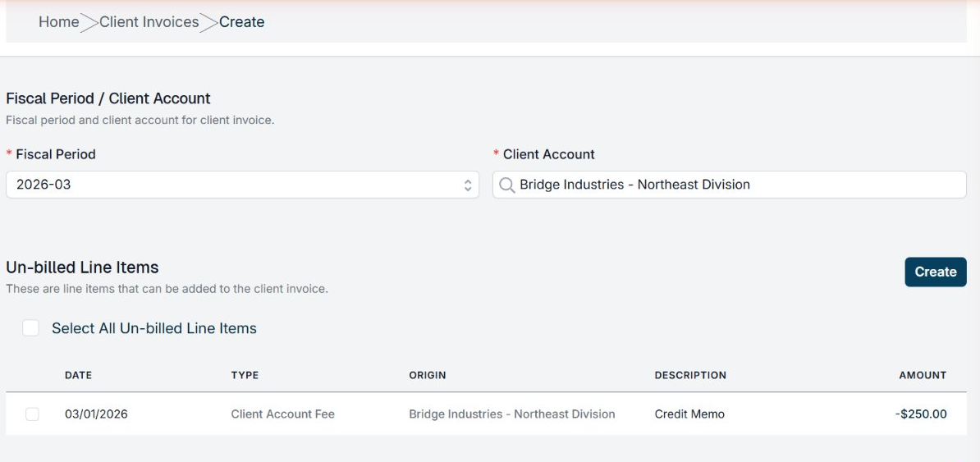
Task: Click the 'Select All Un-billed Line Items' label
Action: [154, 328]
